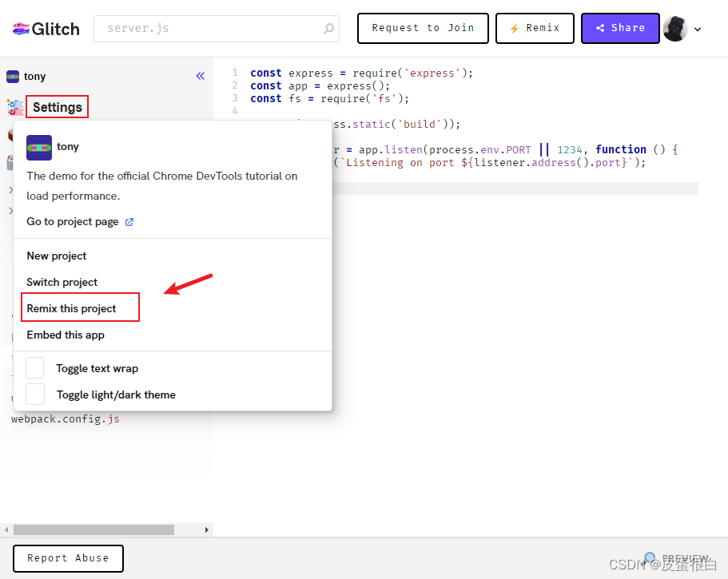The height and width of the screenshot is (579, 728).
Task: Click the tony project avatar in sidebar
Action: pyautogui.click(x=13, y=77)
